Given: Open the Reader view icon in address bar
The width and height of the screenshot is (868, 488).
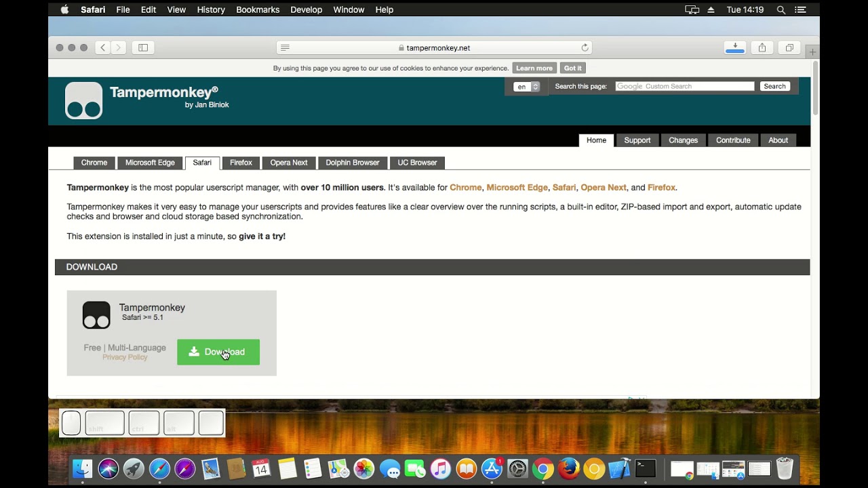Looking at the screenshot, I should 285,47.
